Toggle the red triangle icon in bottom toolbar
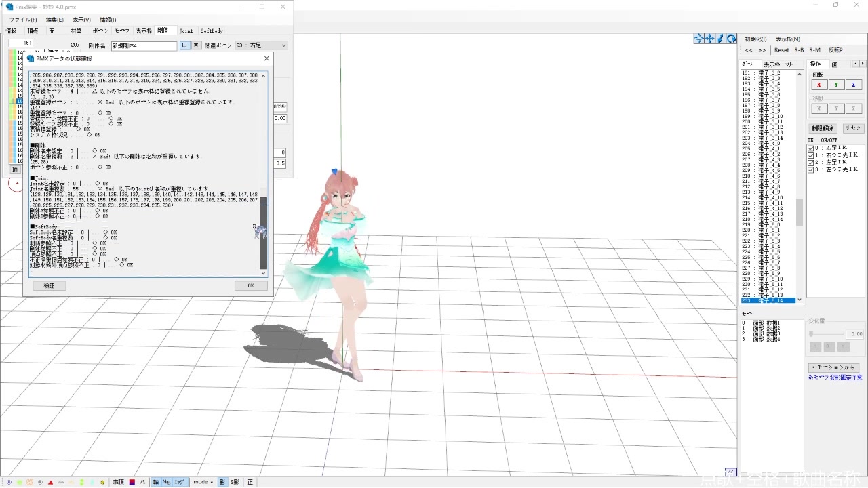Screen dimensions: 868x488 click(50, 482)
